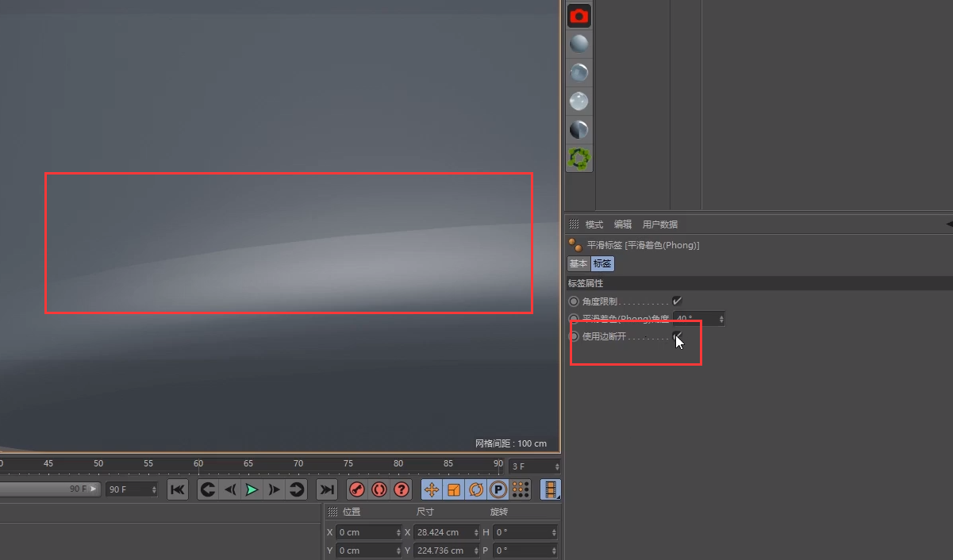Open the 编辑 menu

click(623, 224)
